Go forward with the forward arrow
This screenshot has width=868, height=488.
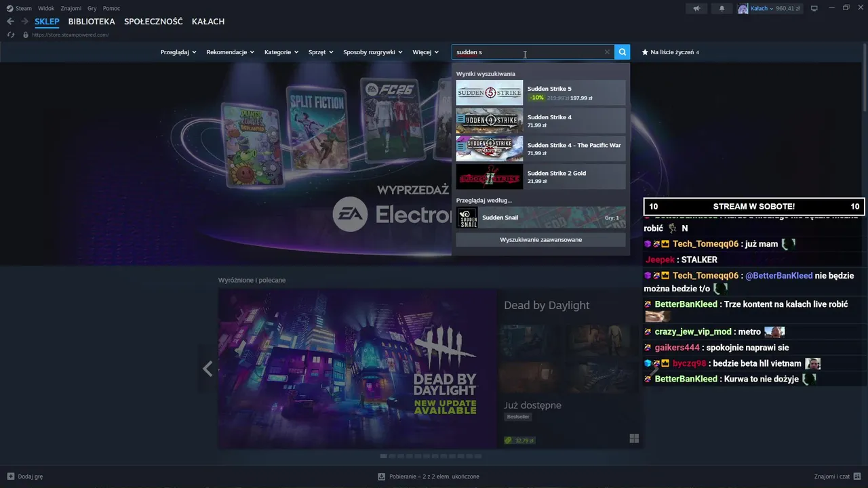[24, 22]
